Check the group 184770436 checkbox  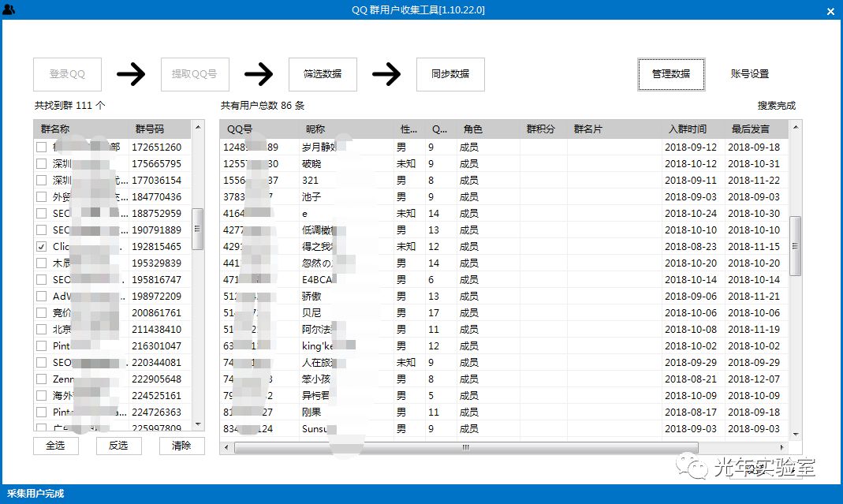pyautogui.click(x=41, y=197)
